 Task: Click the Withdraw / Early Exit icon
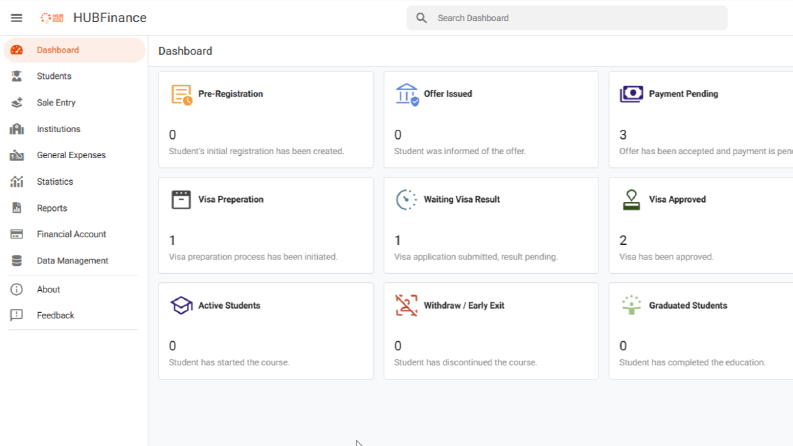(x=407, y=305)
